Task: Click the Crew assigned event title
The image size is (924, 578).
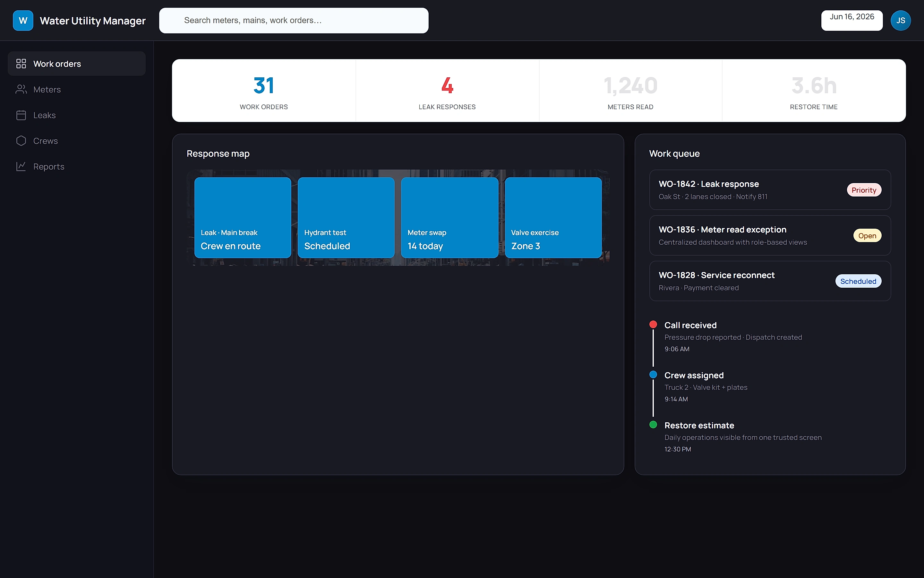Action: [694, 375]
